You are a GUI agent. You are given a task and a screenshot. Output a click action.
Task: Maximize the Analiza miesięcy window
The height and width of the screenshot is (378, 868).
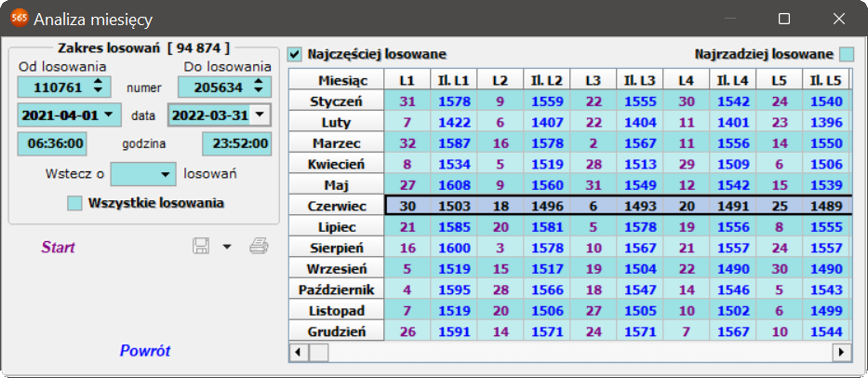[784, 19]
